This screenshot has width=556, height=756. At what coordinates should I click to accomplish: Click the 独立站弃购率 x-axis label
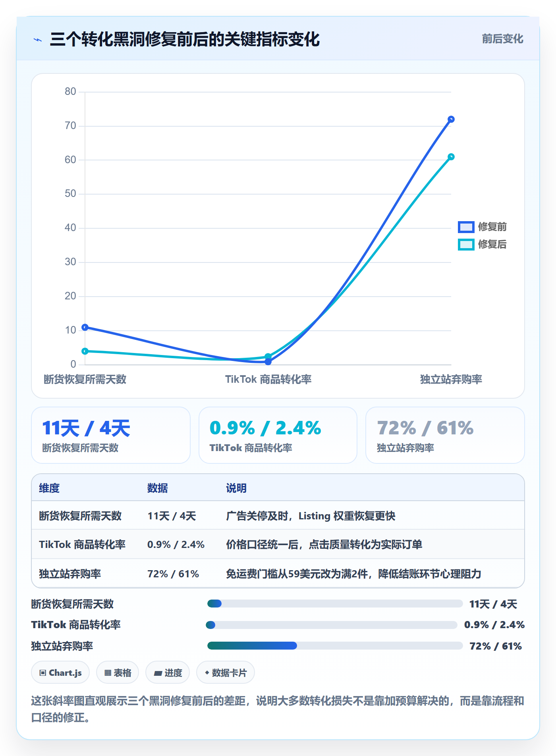pos(451,379)
